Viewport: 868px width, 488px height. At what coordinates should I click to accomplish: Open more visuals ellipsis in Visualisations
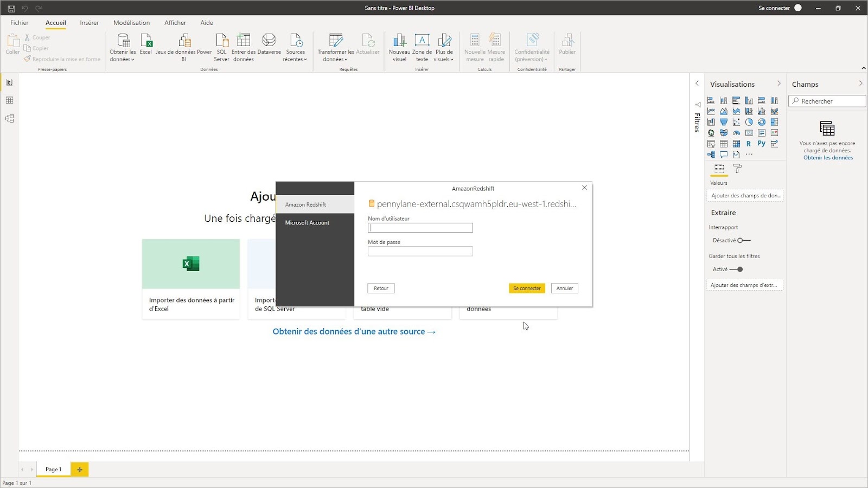(749, 155)
